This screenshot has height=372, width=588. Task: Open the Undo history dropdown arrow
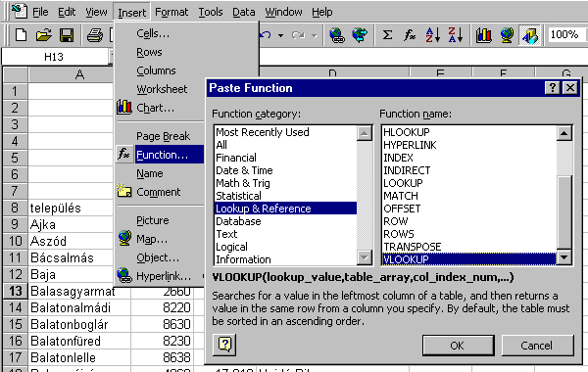280,35
